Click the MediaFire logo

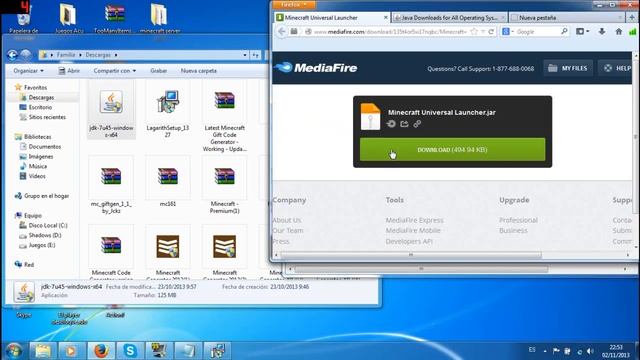click(316, 68)
